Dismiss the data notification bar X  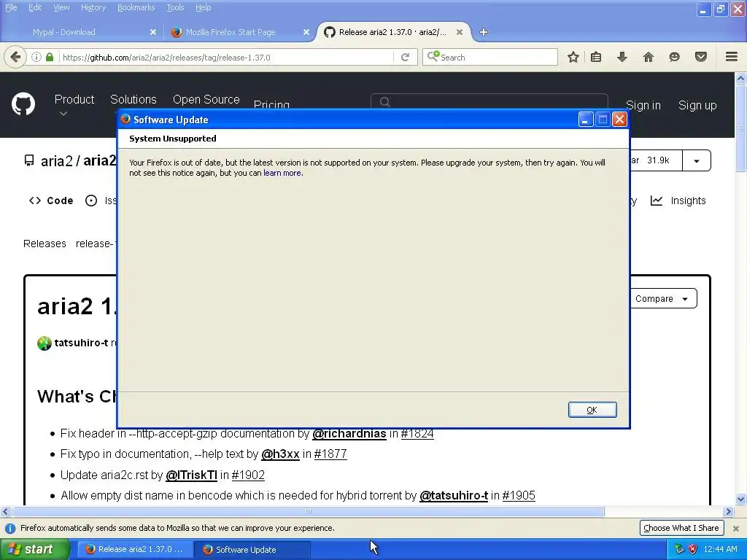[x=736, y=528]
